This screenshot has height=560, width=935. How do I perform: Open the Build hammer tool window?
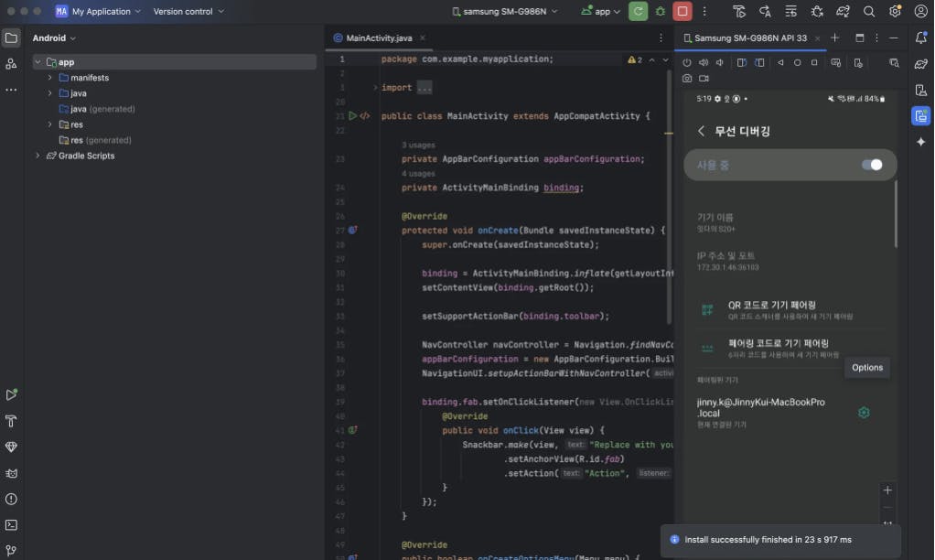11,421
